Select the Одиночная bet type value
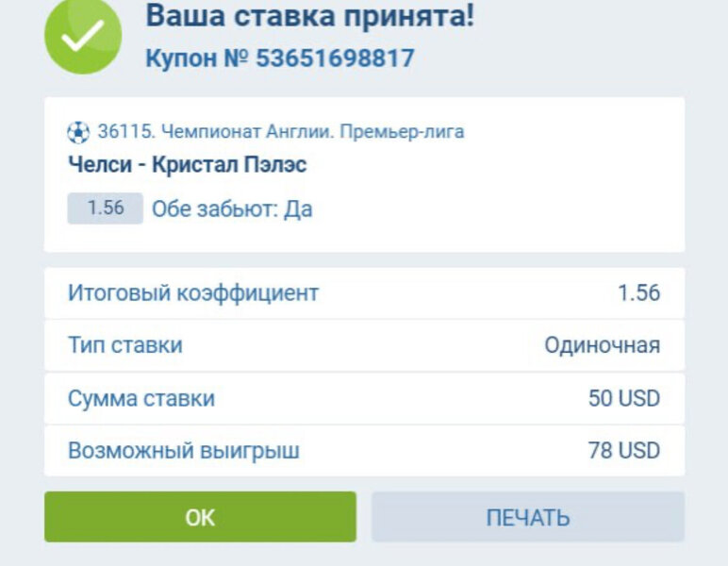Image resolution: width=728 pixels, height=566 pixels. coord(602,345)
